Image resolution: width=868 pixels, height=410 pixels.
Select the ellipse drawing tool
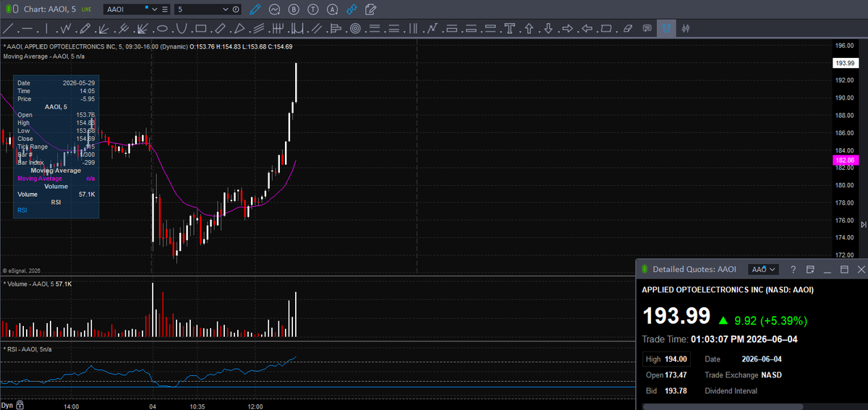pos(162,29)
